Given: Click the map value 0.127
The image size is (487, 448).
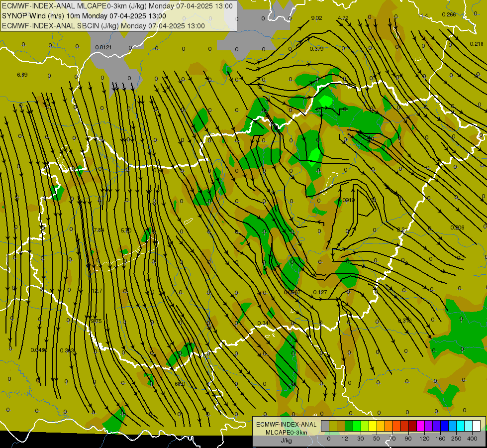Looking at the screenshot, I should point(320,292).
